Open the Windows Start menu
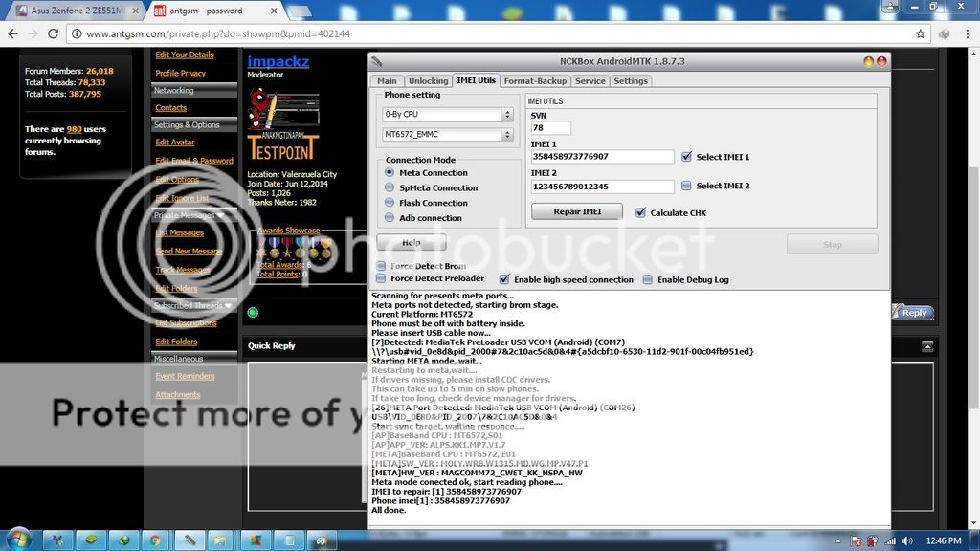The image size is (980, 551). click(19, 540)
